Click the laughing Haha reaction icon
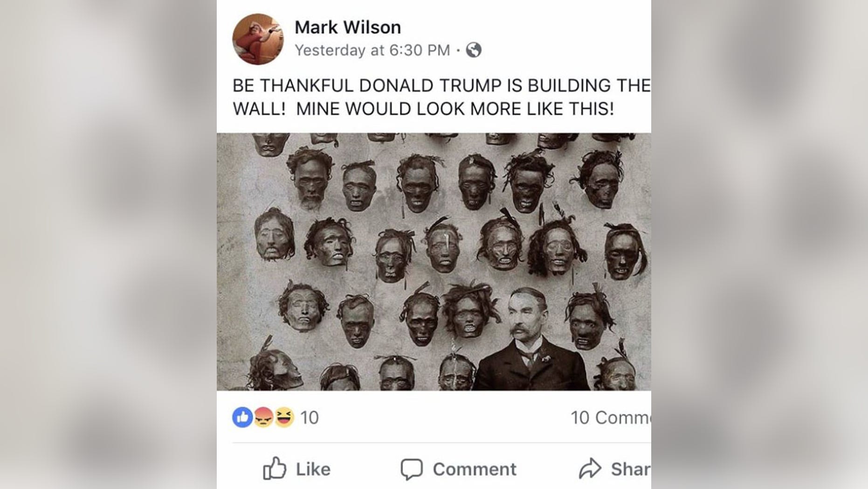This screenshot has width=868, height=489. click(x=284, y=417)
